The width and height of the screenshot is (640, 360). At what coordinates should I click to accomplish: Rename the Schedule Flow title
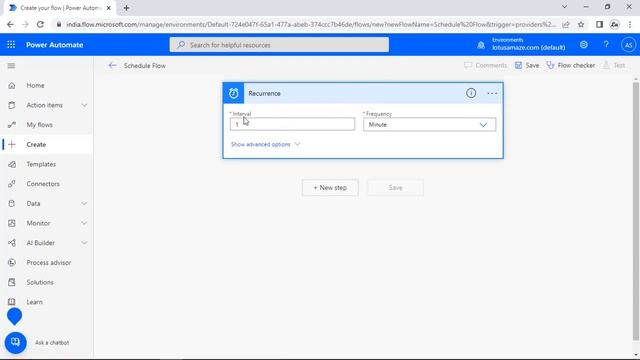[x=144, y=66]
